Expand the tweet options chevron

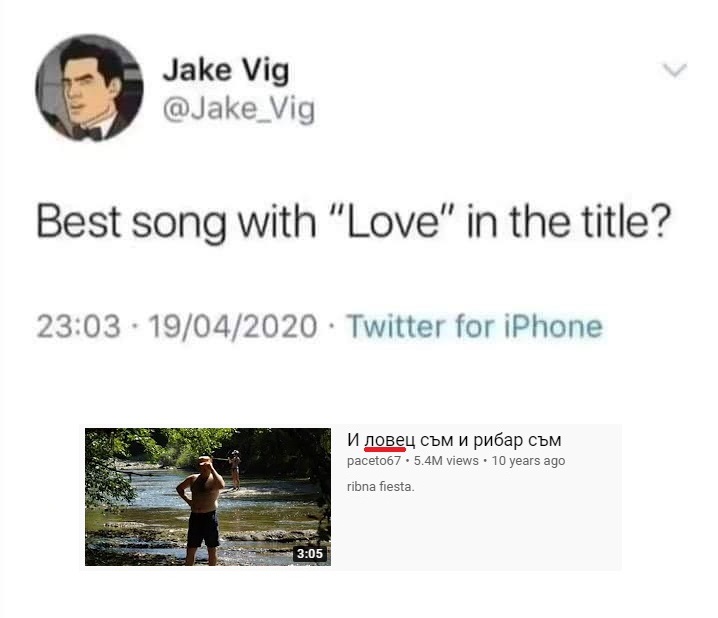(x=674, y=70)
